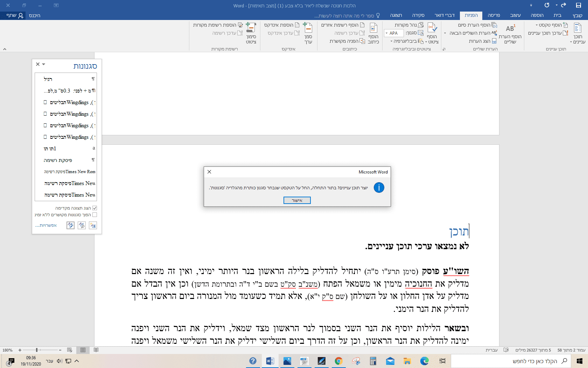This screenshot has height=368, width=588.
Task: Click Insert Table of Figures (הוסף רשימת איורים)
Action: pyautogui.click(x=343, y=25)
